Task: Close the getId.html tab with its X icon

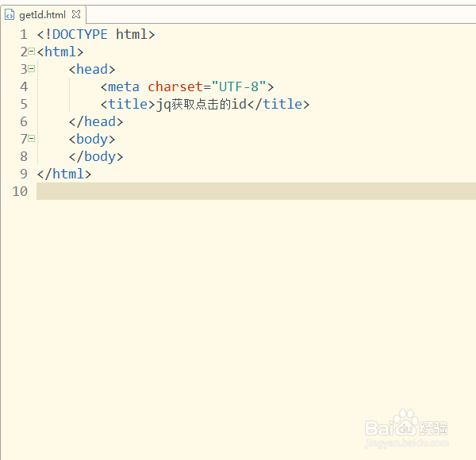Action: [76, 14]
